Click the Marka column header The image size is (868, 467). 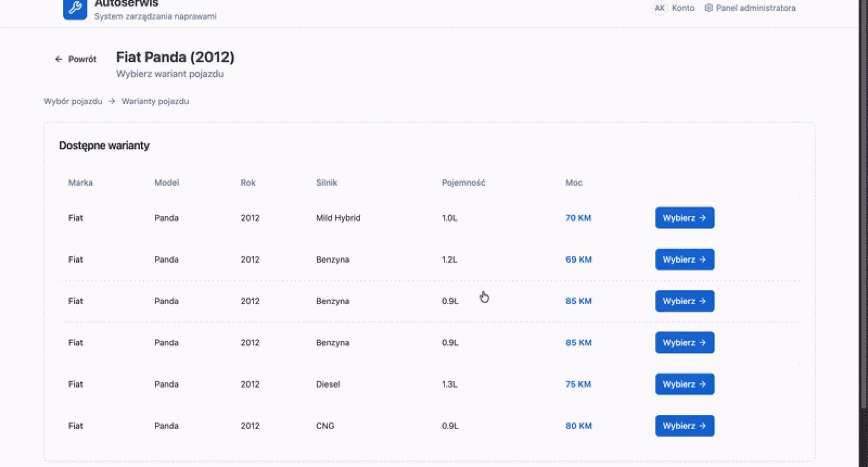tap(80, 182)
